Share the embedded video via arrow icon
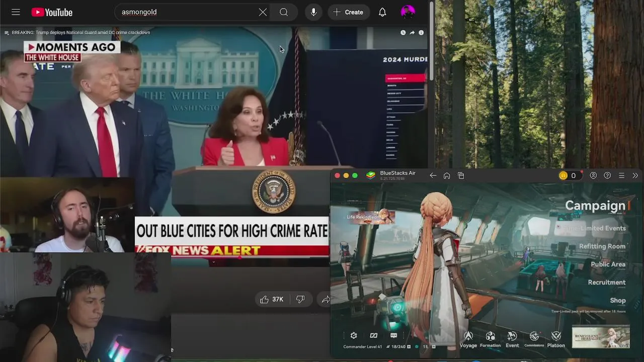 (412, 33)
